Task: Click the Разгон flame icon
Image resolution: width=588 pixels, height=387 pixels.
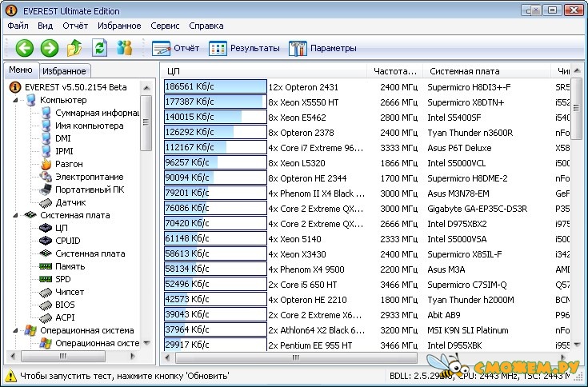Action: point(46,164)
